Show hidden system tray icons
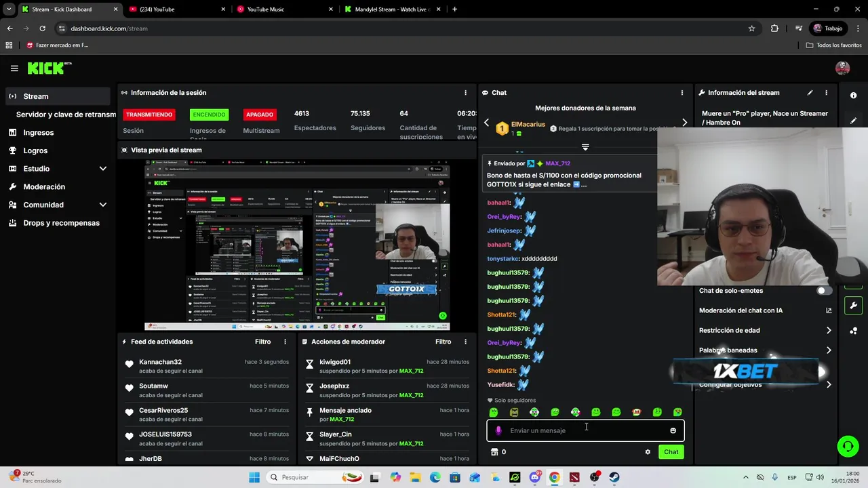868x488 pixels. [x=746, y=477]
